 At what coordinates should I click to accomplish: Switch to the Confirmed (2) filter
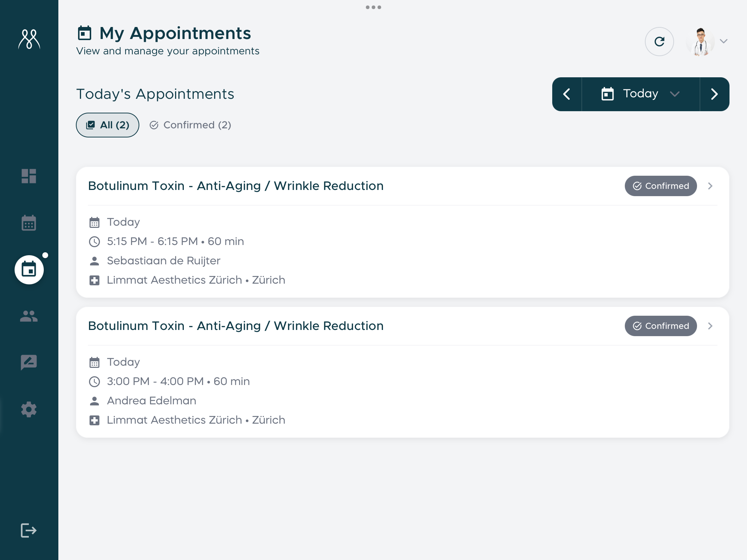[190, 125]
